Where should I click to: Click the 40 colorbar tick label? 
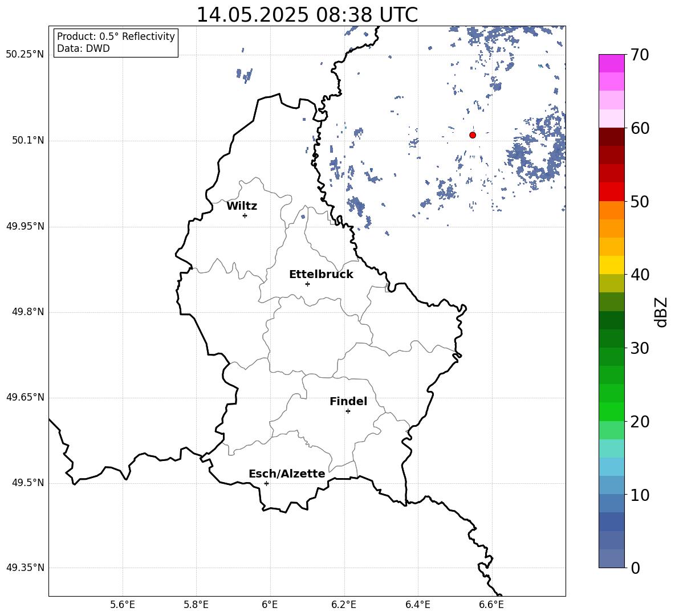(640, 275)
